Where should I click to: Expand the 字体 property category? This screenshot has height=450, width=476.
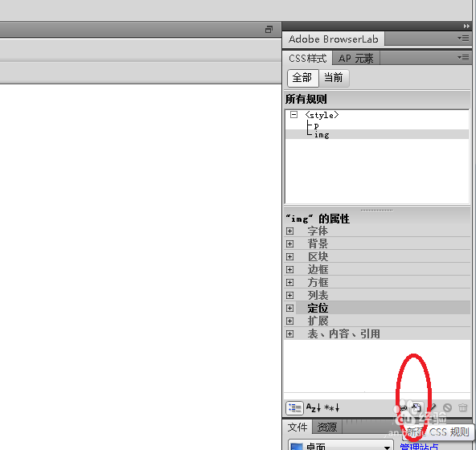pyautogui.click(x=290, y=231)
